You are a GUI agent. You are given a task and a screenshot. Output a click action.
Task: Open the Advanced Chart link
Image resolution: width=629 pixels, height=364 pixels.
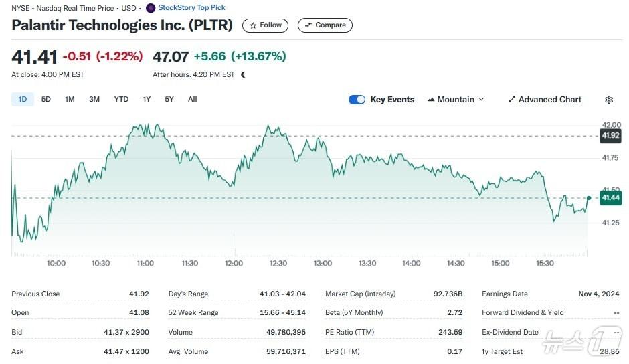click(550, 100)
